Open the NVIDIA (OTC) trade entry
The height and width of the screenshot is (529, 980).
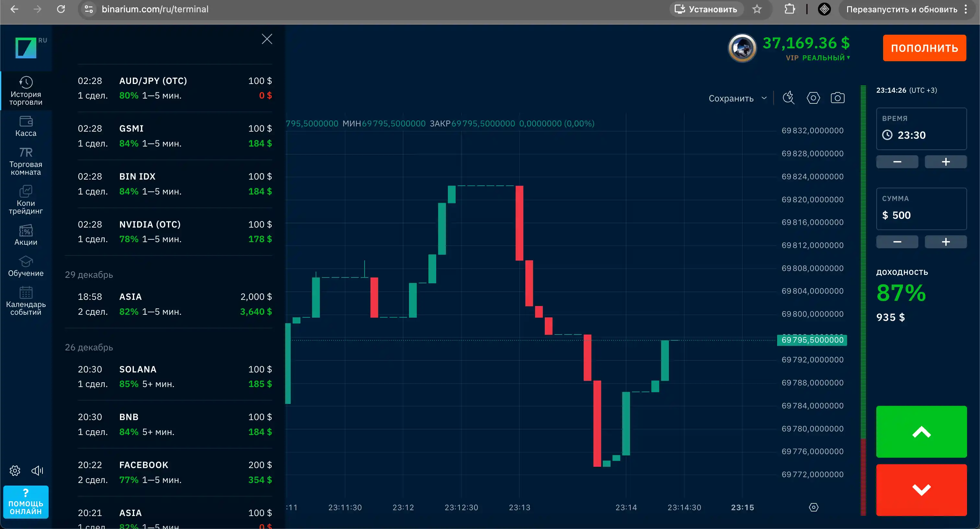tap(175, 232)
